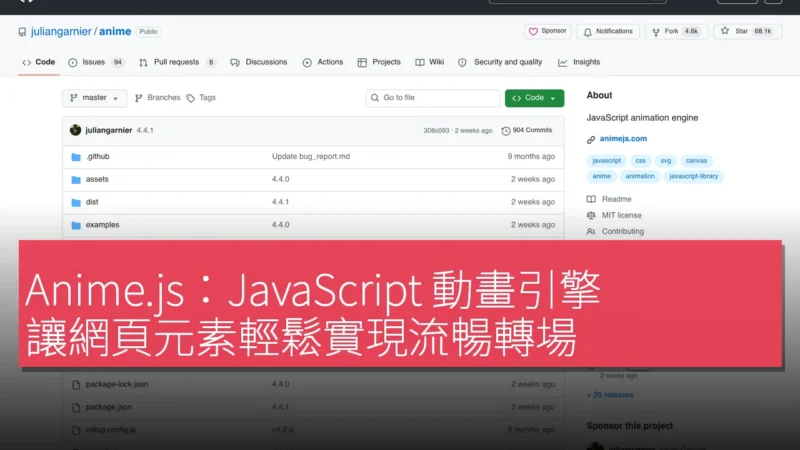Click the link icon beside animejs.com

point(591,139)
